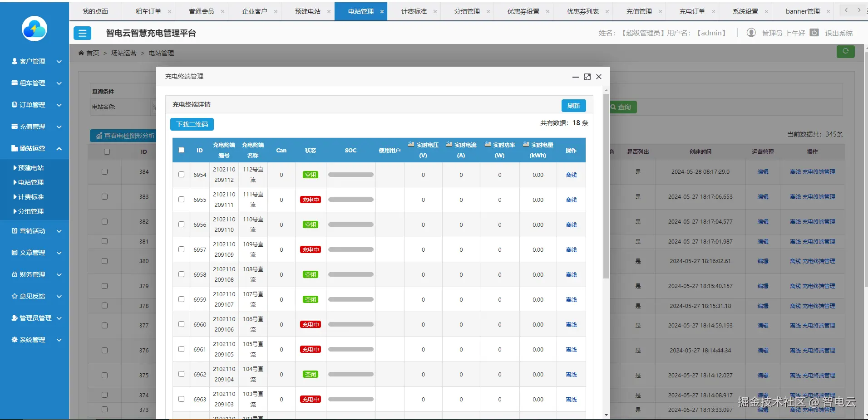Check station row 380 checkbox in background
Viewport: 868px width, 420px height.
pos(104,261)
